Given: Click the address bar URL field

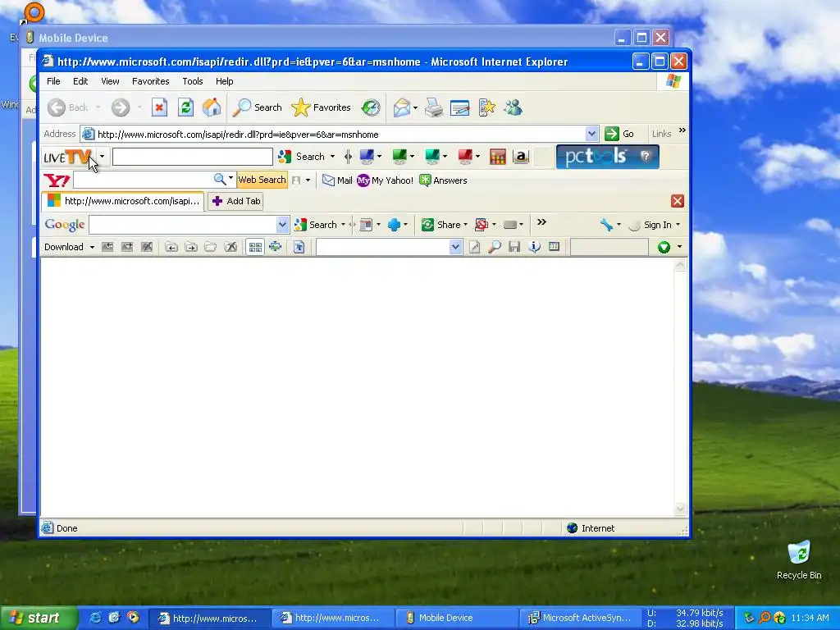Looking at the screenshot, I should (340, 135).
